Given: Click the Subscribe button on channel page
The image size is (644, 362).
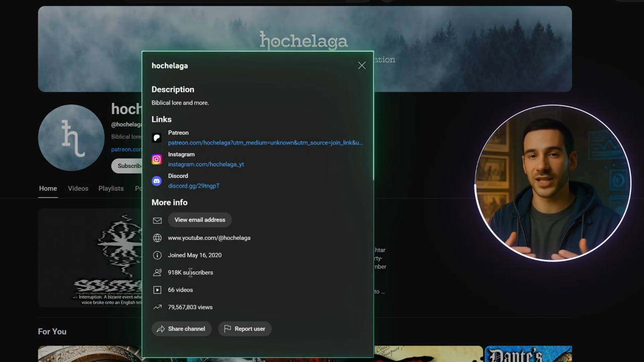Looking at the screenshot, I should [127, 166].
